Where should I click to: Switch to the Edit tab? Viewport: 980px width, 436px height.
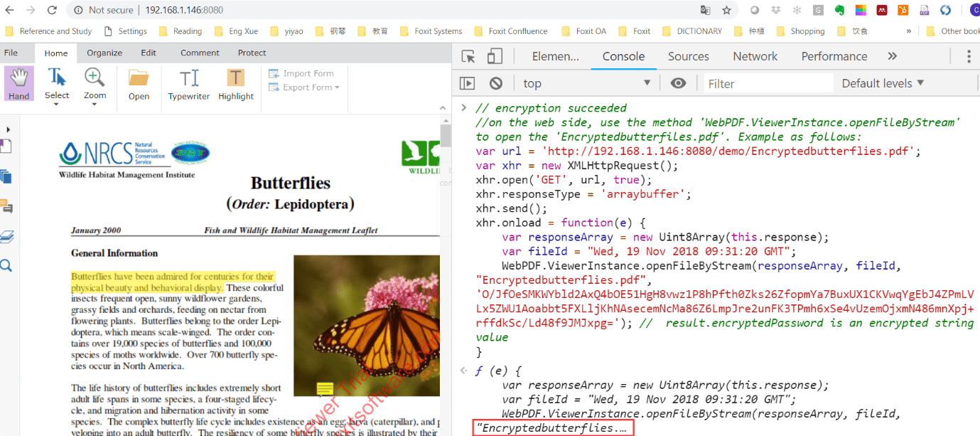click(149, 53)
